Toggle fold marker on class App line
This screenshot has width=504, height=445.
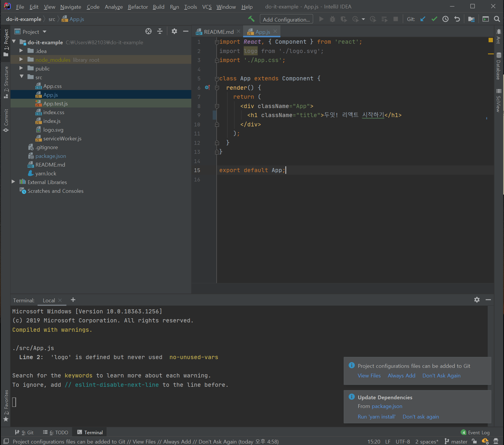217,79
